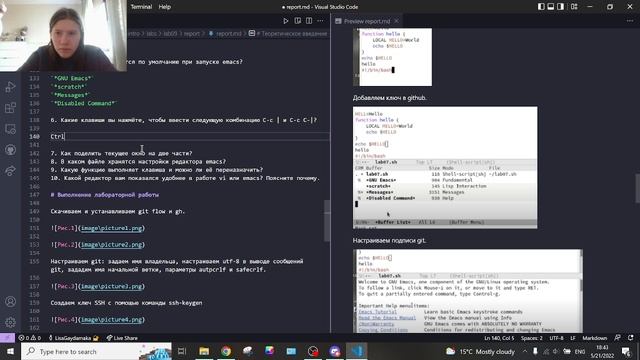Open Customize Layout icon in title bar
Viewport: 640px width, 360px height.
pyautogui.click(x=574, y=7)
